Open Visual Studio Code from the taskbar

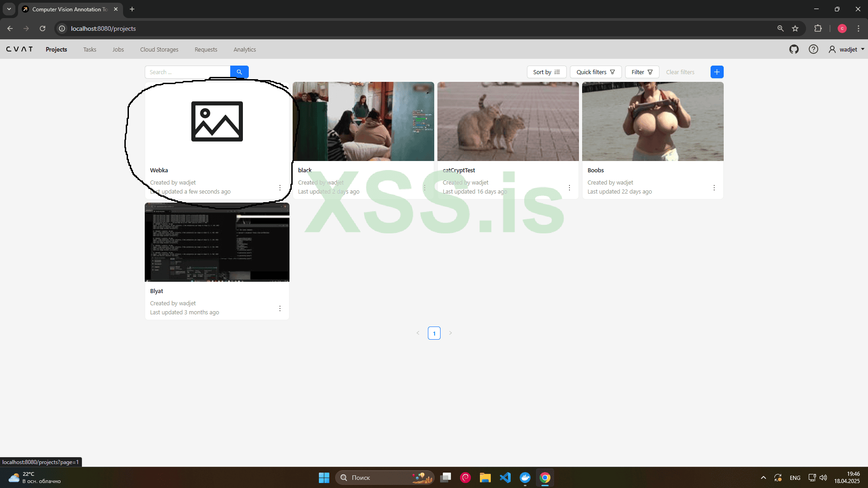coord(505,478)
